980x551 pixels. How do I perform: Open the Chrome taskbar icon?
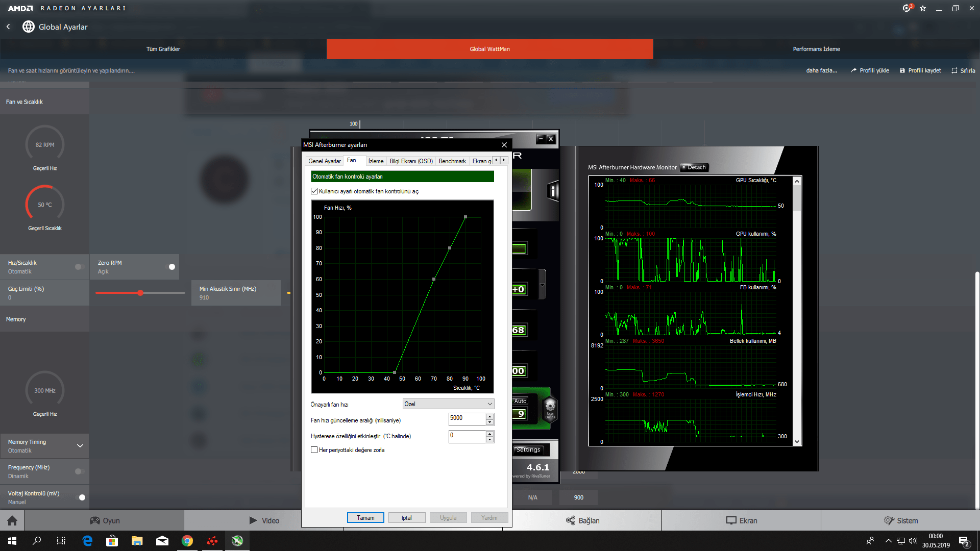187,541
